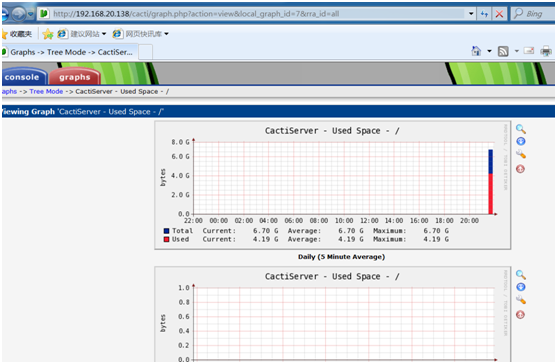
Task: Open the address bar URL dropdown
Action: 471,14
